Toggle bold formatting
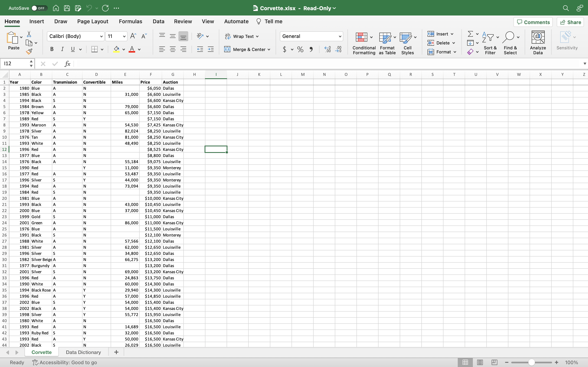The height and width of the screenshot is (367, 588). [x=52, y=49]
